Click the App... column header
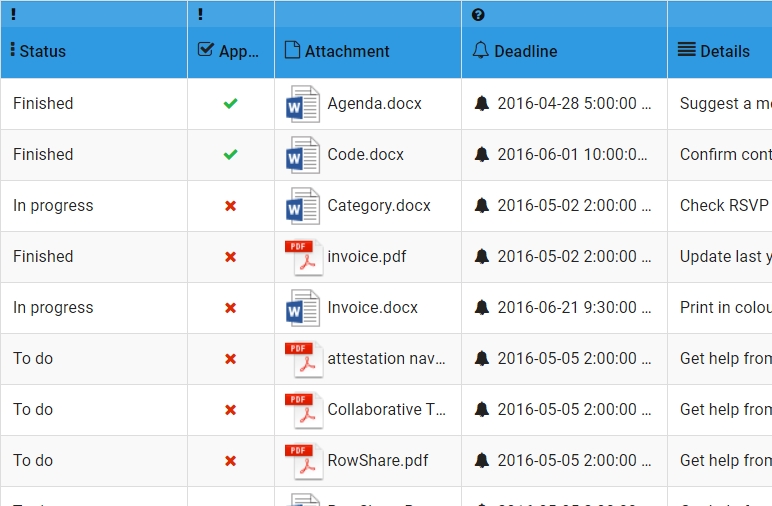Viewport: 772px width, 506px height. tap(231, 51)
